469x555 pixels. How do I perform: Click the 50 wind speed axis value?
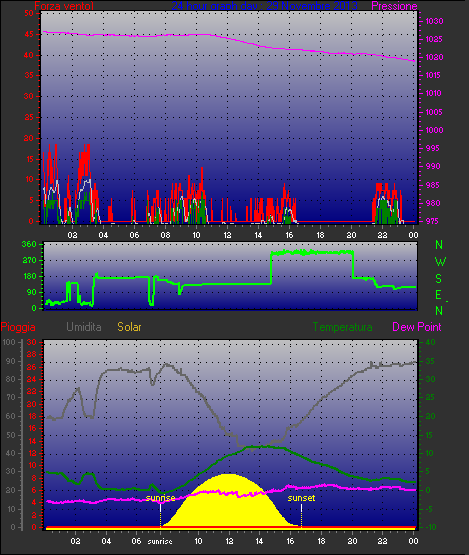29,13
